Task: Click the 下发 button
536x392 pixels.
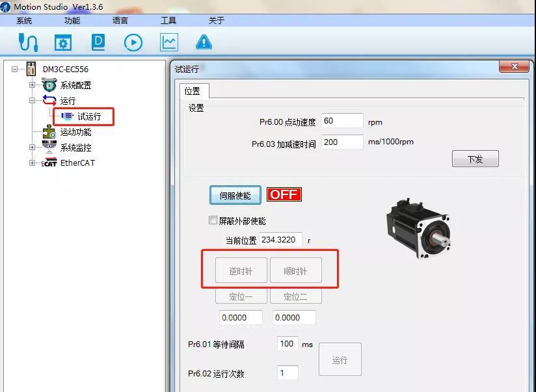Action: pyautogui.click(x=475, y=159)
